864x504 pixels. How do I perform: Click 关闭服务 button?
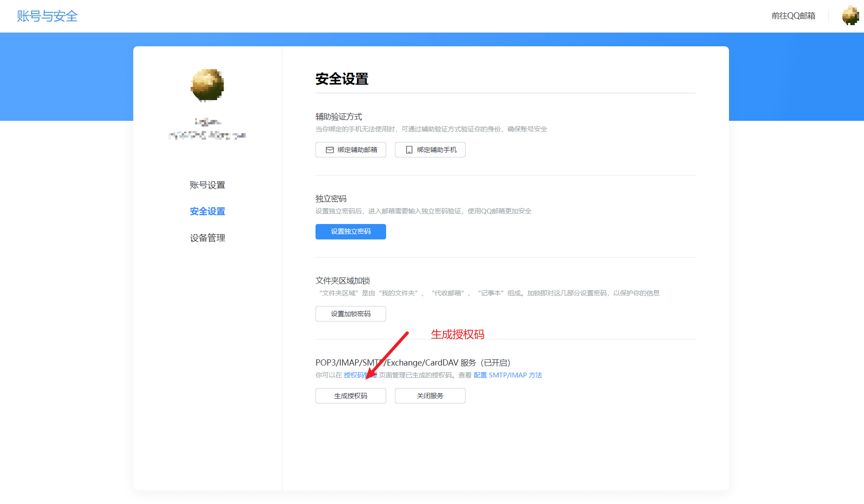[430, 396]
